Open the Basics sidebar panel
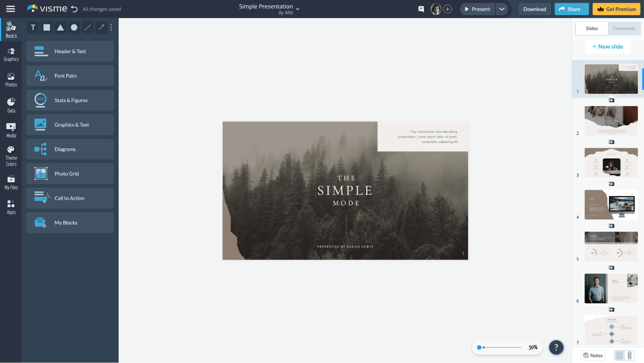 (11, 30)
